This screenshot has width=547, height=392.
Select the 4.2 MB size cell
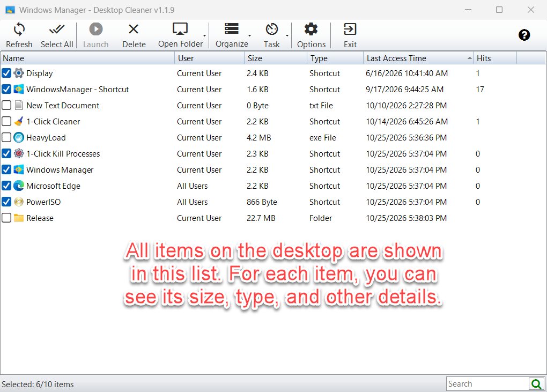pos(259,138)
